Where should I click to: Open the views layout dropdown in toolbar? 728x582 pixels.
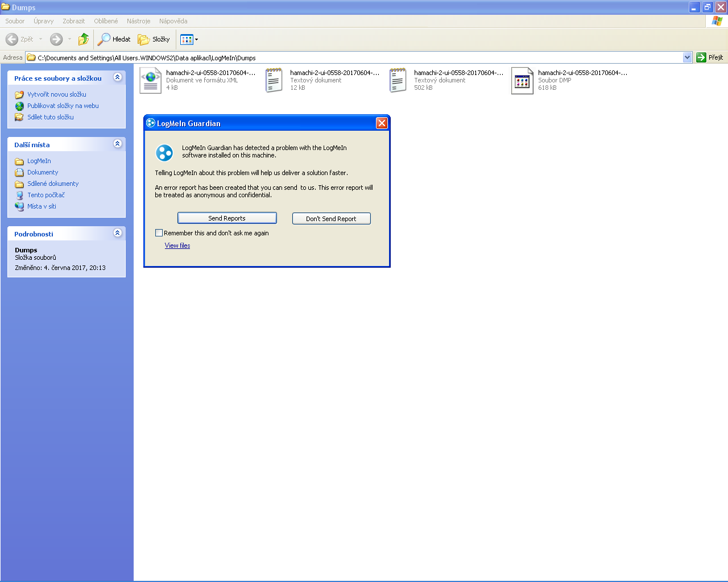[189, 39]
